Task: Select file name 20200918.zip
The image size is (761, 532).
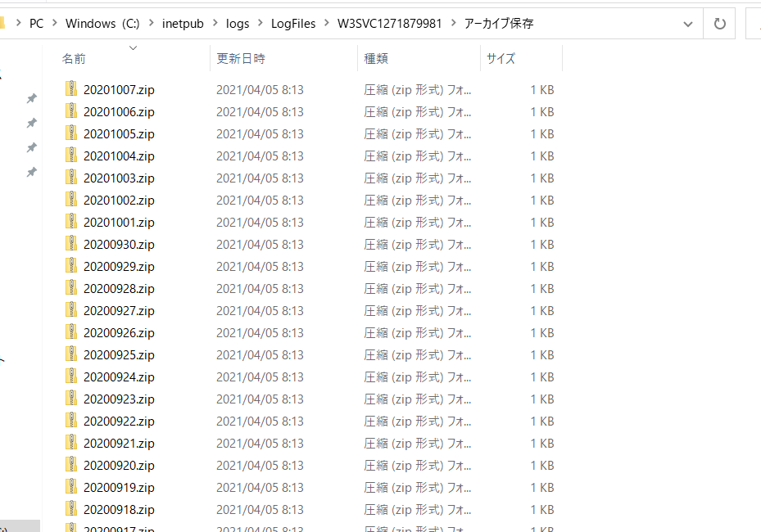Action: point(119,510)
